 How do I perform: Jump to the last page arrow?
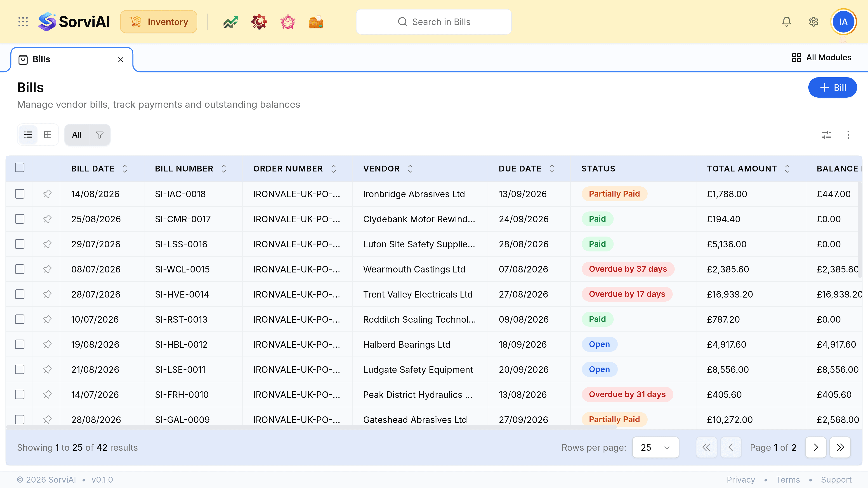(840, 447)
